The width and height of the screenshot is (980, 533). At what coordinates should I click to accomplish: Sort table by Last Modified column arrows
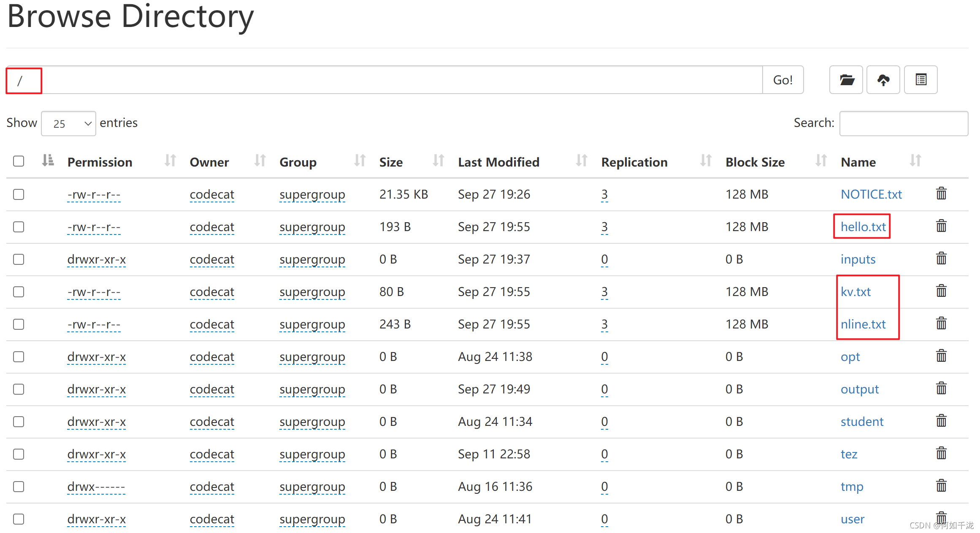click(582, 161)
